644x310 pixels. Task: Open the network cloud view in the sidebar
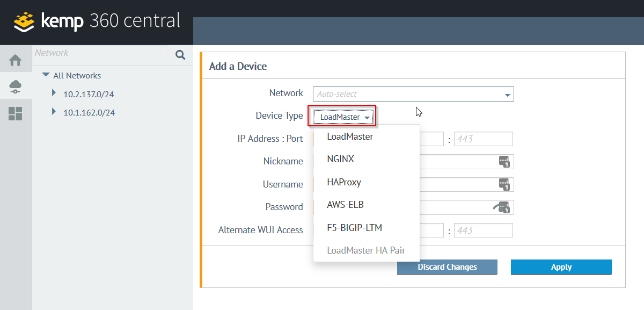pyautogui.click(x=16, y=86)
